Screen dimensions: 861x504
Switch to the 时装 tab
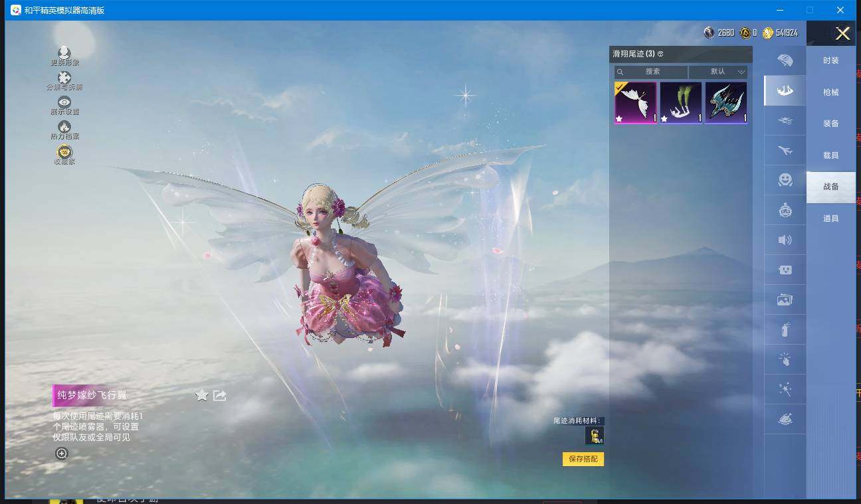[831, 60]
